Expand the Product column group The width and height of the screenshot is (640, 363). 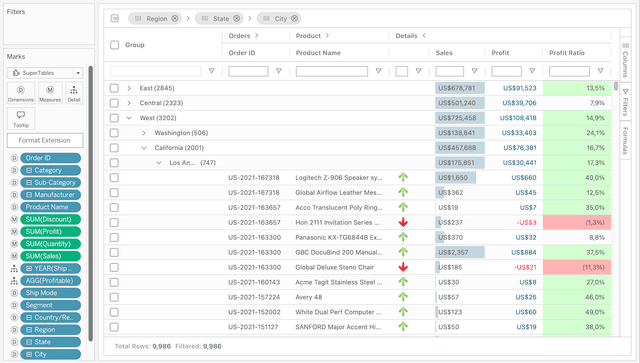(x=327, y=36)
